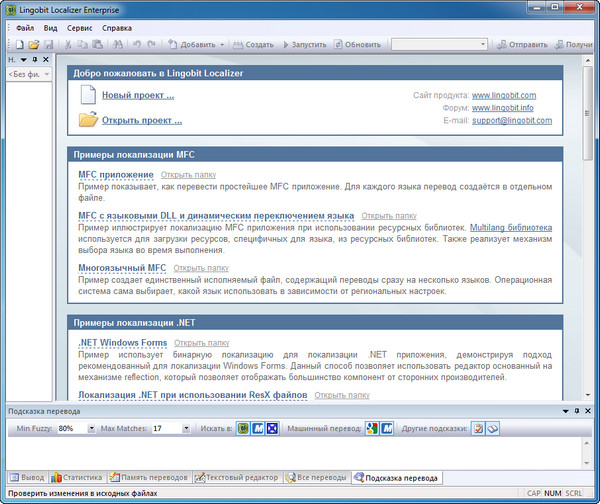Pin the left navigation panel

tap(35, 60)
